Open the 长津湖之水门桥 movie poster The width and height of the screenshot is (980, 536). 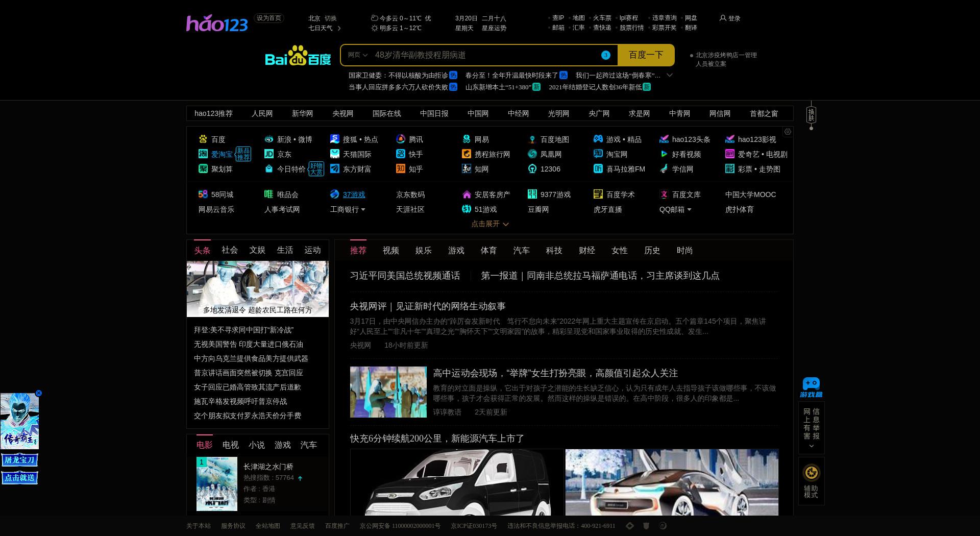coord(217,484)
